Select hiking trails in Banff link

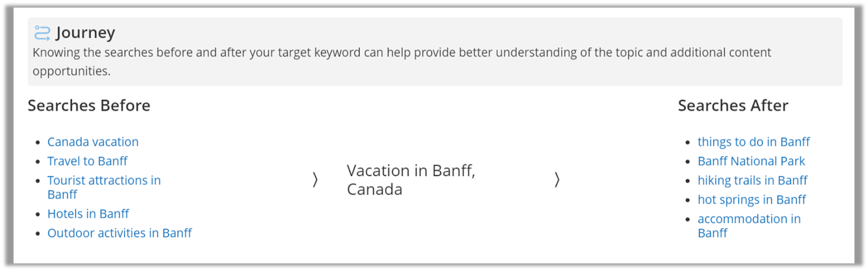[752, 181]
